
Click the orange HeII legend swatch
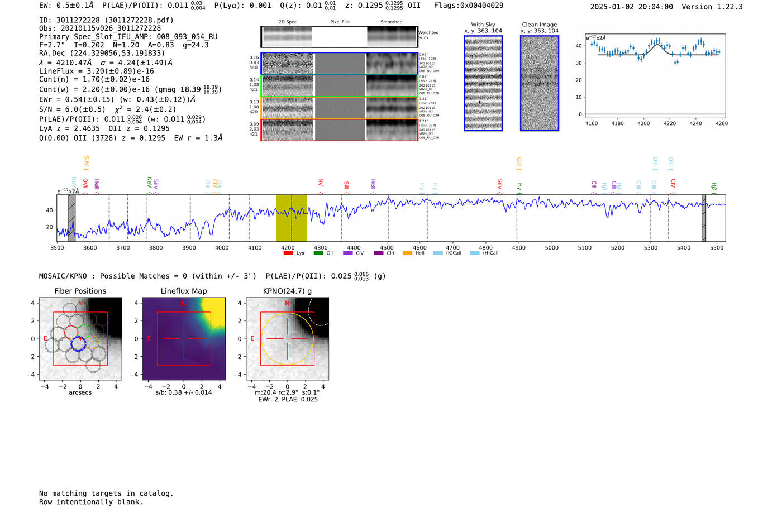pos(407,253)
